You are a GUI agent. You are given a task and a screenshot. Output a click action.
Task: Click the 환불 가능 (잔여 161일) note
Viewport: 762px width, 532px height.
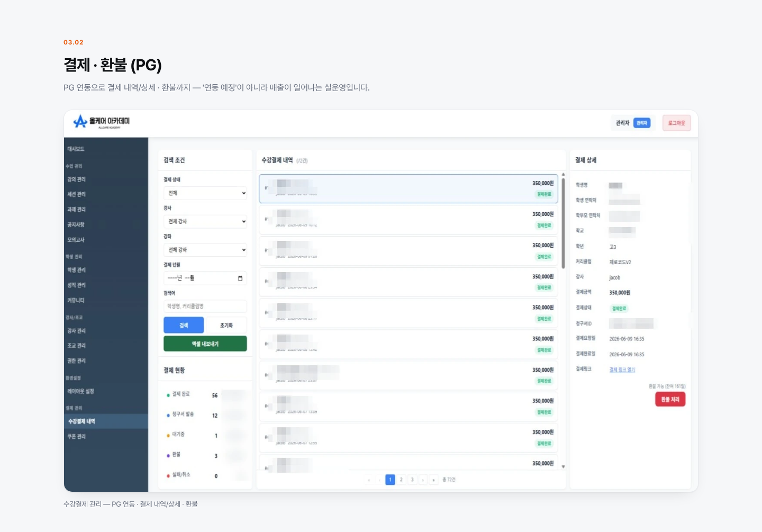(x=667, y=386)
